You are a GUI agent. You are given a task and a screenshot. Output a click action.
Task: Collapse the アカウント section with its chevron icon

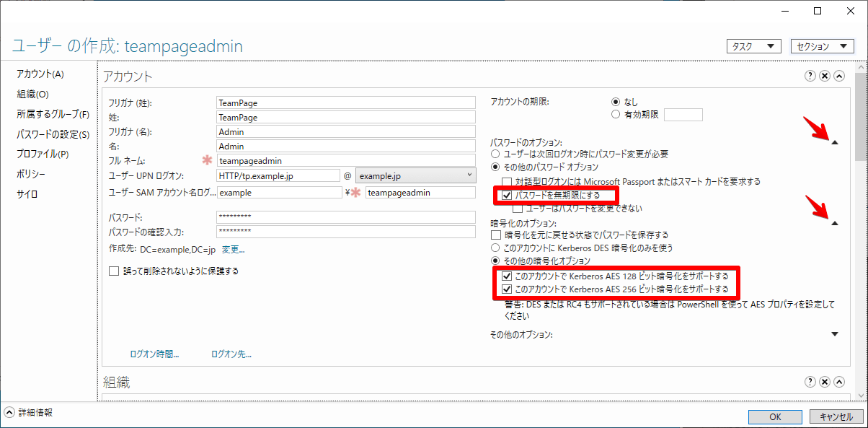tap(838, 75)
